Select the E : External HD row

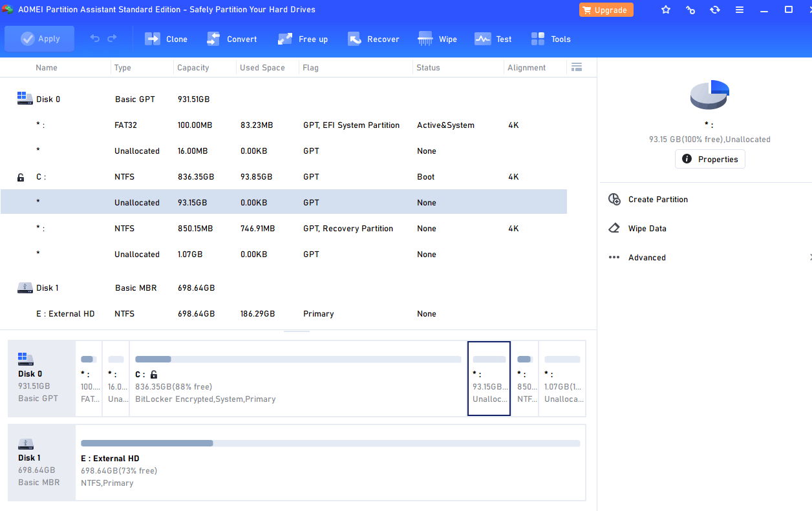click(284, 313)
